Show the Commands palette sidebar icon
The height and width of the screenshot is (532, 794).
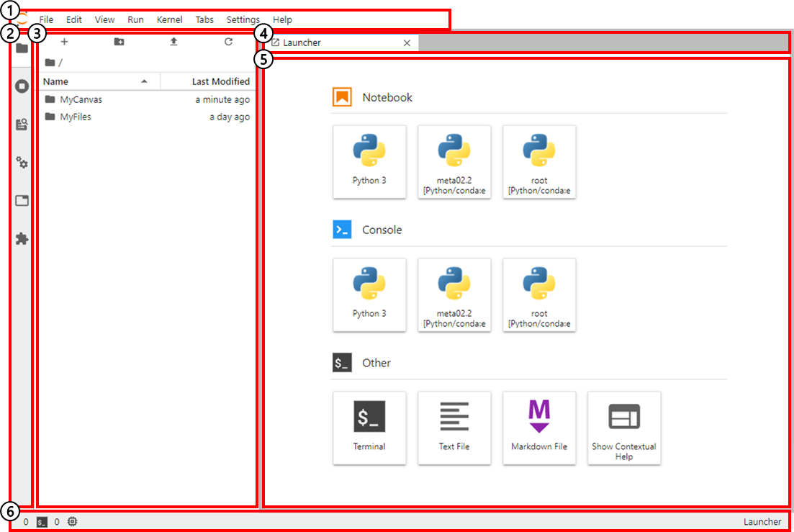tap(22, 125)
